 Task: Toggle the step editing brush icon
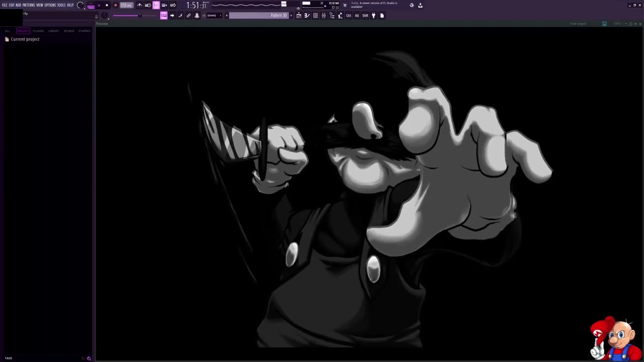180,16
